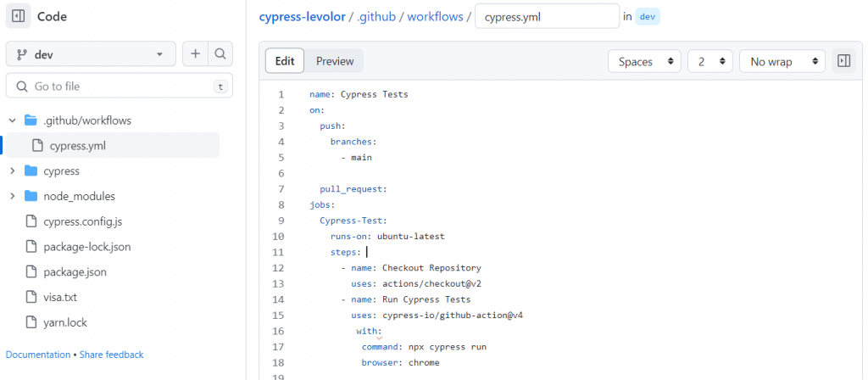This screenshot has width=868, height=380.
Task: Click the file icon beside cypress.config.js
Action: coord(31,221)
